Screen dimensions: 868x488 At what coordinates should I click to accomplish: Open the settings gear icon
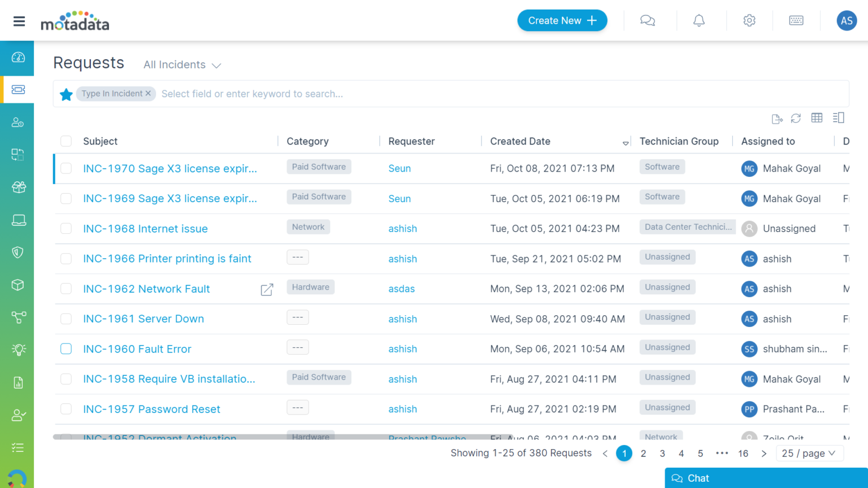pyautogui.click(x=749, y=21)
